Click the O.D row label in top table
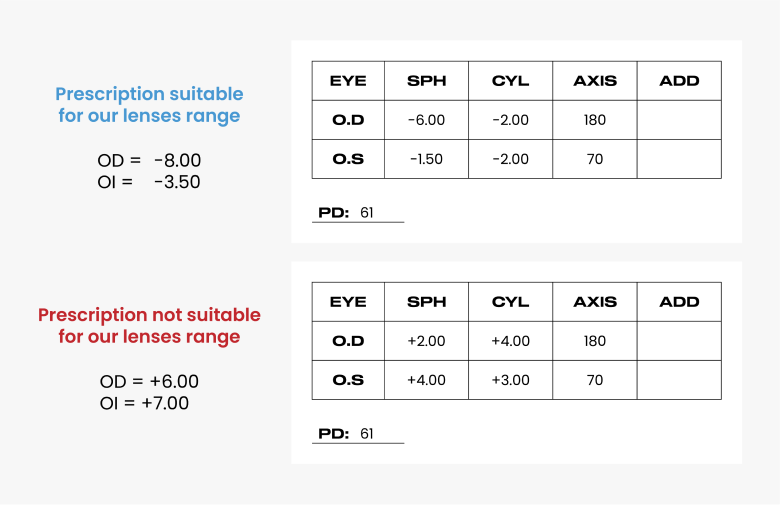This screenshot has height=505, width=780. (x=348, y=120)
